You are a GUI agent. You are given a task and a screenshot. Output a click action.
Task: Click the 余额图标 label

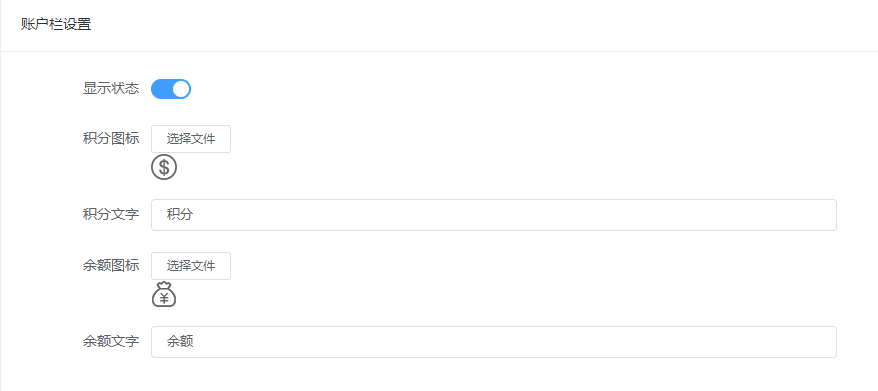click(x=111, y=266)
